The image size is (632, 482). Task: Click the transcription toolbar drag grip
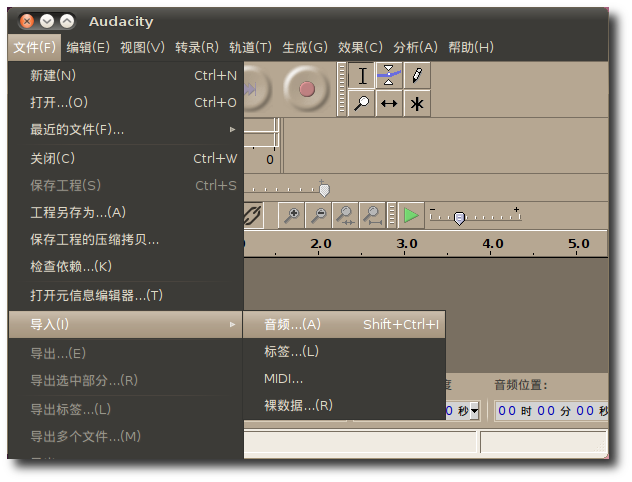(x=391, y=216)
